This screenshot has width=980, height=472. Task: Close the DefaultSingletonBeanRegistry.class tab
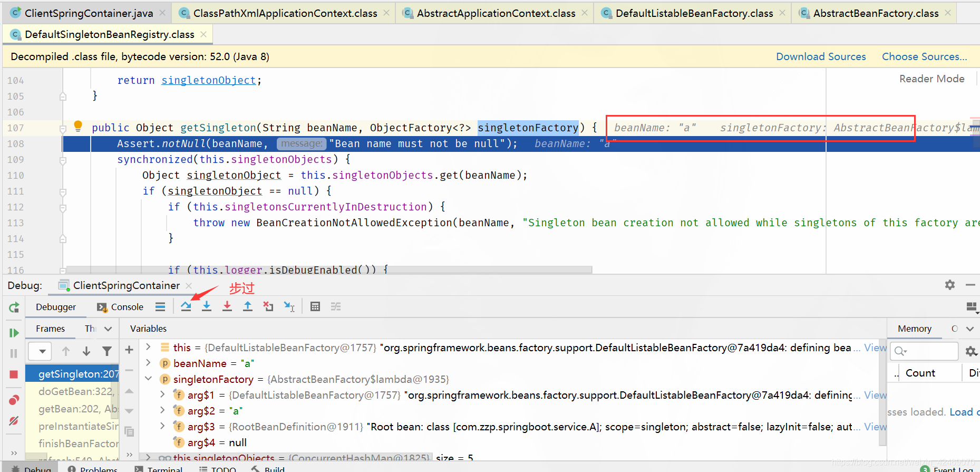coord(203,34)
